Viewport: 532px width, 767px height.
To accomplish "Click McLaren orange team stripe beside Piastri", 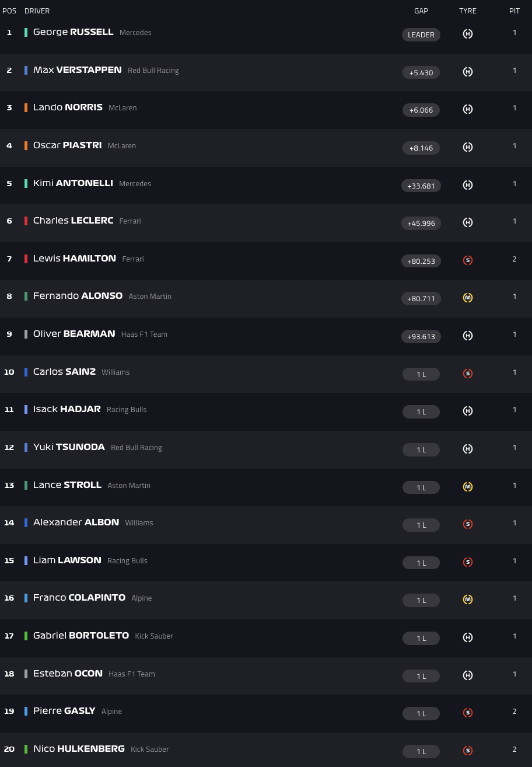I will (26, 145).
